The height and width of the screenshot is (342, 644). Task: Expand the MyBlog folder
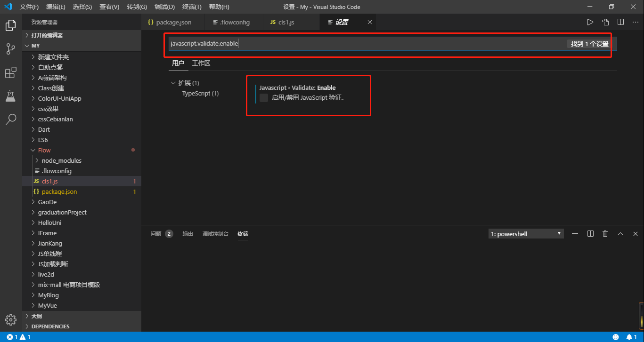coord(82,295)
